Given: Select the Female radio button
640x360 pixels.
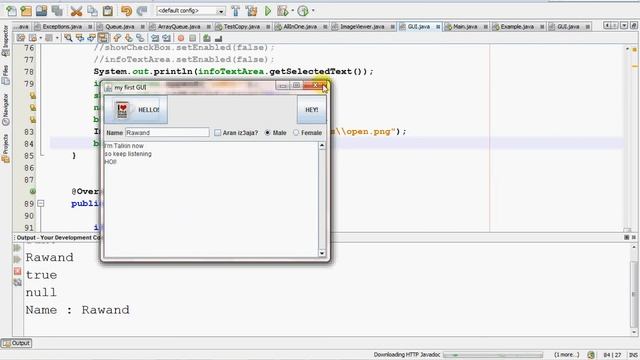Looking at the screenshot, I should pyautogui.click(x=296, y=133).
